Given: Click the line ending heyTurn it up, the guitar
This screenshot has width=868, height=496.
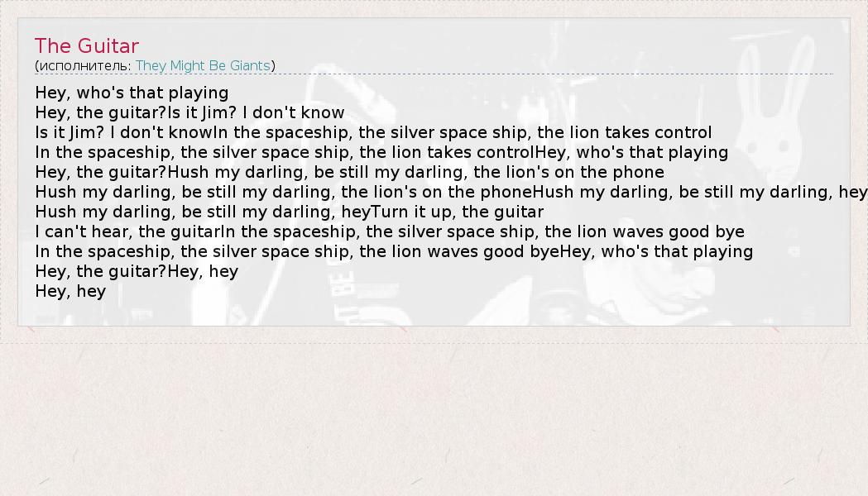Looking at the screenshot, I should 289,212.
